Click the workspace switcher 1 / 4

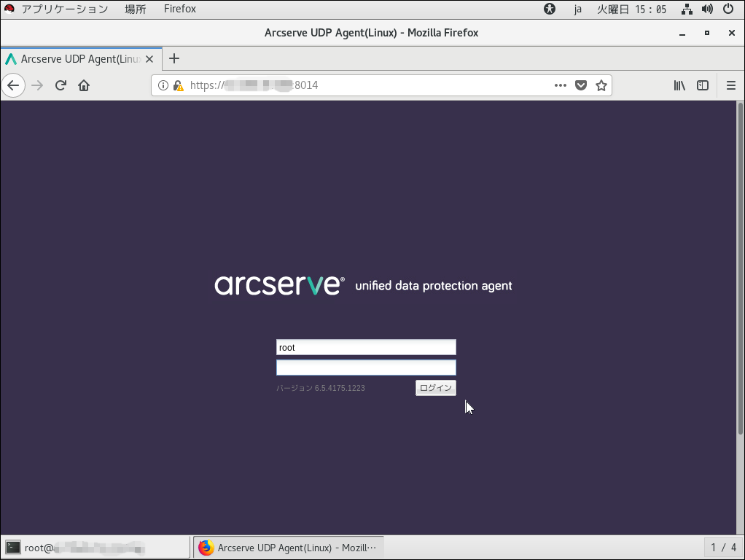(723, 548)
